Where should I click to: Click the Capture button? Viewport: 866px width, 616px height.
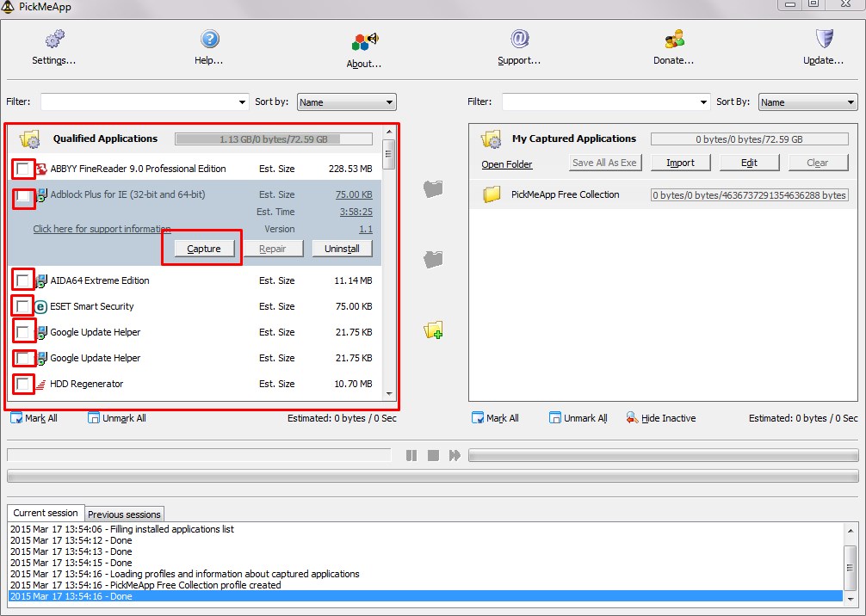click(204, 249)
